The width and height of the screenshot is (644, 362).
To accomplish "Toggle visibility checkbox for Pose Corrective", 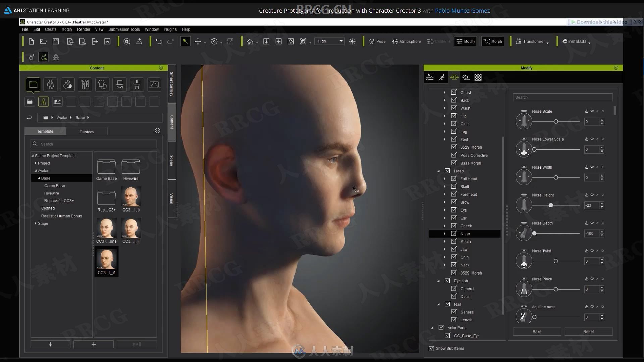I will (453, 155).
